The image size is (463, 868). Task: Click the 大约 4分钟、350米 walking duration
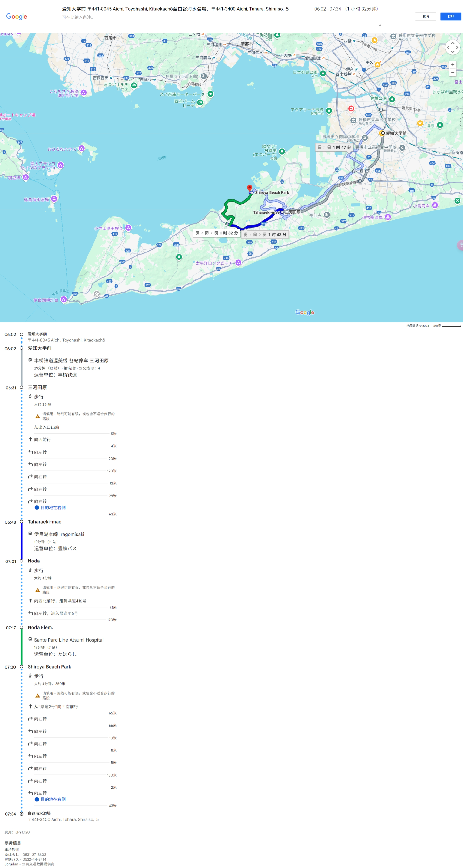coord(50,684)
